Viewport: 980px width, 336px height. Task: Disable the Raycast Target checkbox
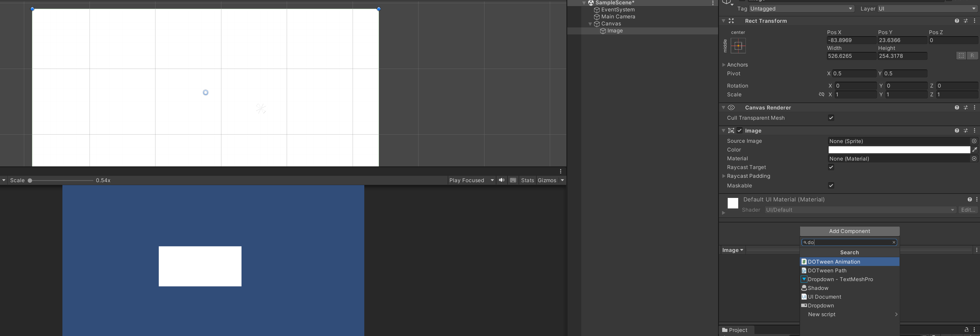pos(831,167)
